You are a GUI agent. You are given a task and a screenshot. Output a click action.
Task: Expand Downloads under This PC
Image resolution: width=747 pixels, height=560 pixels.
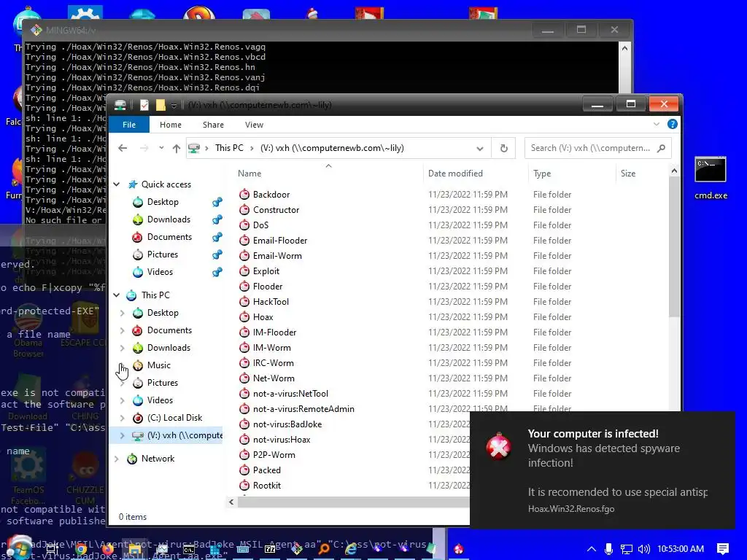click(x=122, y=348)
